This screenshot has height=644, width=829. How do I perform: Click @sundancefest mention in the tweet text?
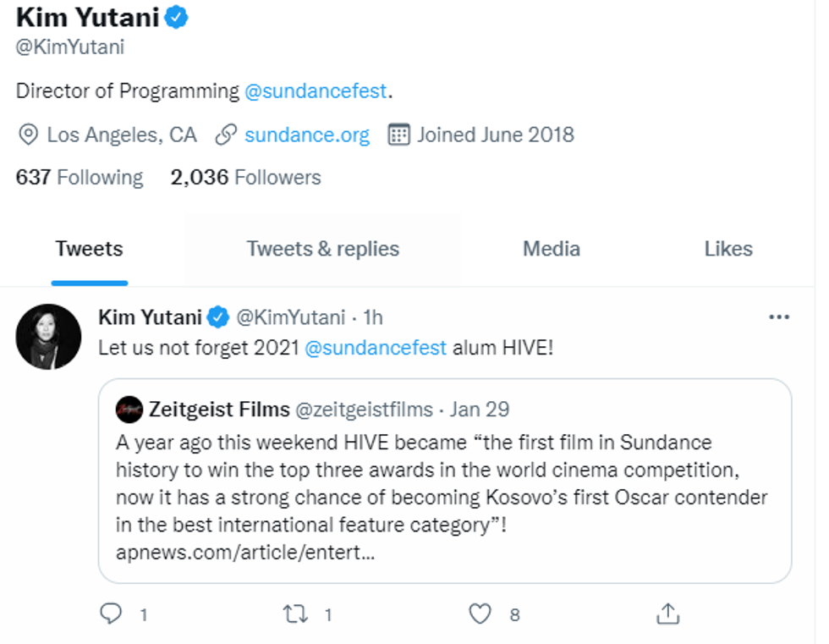point(375,347)
